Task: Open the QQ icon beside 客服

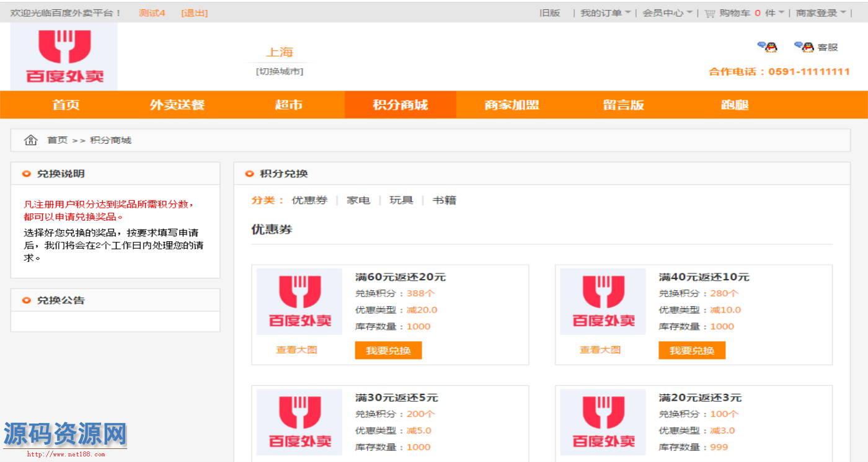Action: [x=804, y=47]
